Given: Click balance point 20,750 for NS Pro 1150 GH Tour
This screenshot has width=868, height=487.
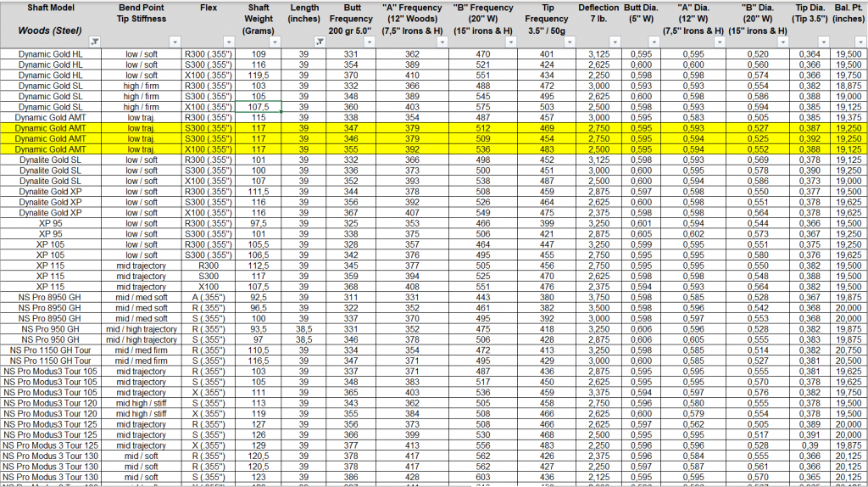Looking at the screenshot, I should (849, 350).
